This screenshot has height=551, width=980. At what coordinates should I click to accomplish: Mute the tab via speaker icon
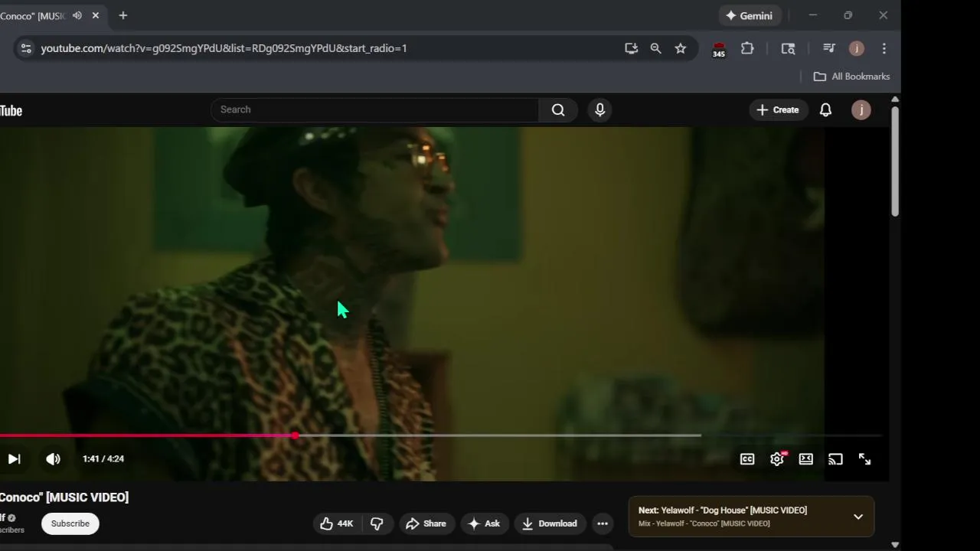point(77,15)
